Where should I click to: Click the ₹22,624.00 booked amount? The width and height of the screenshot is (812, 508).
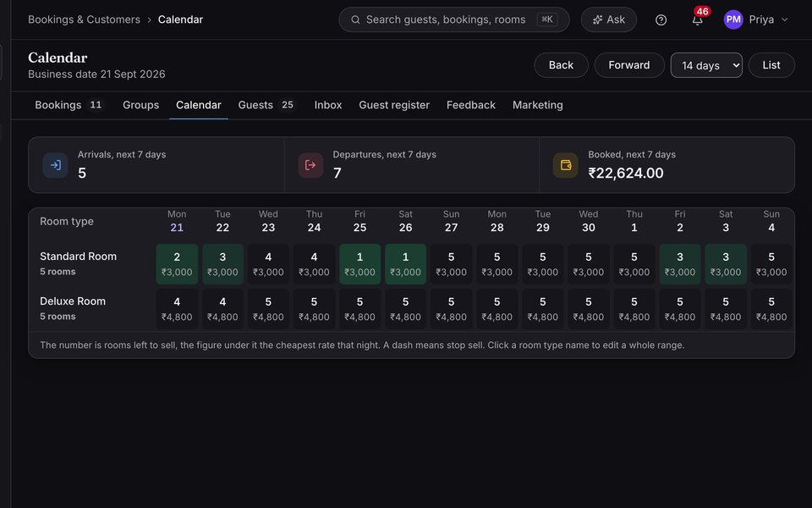626,173
